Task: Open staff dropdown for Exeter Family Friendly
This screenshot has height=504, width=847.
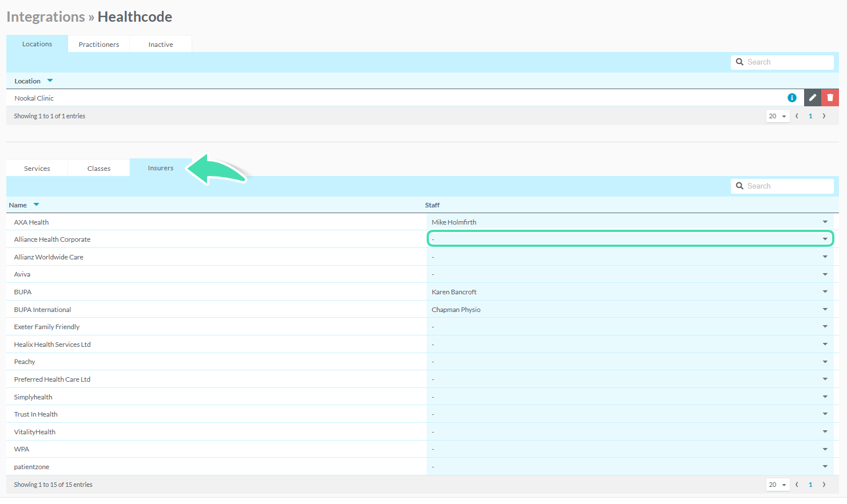Action: 630,326
